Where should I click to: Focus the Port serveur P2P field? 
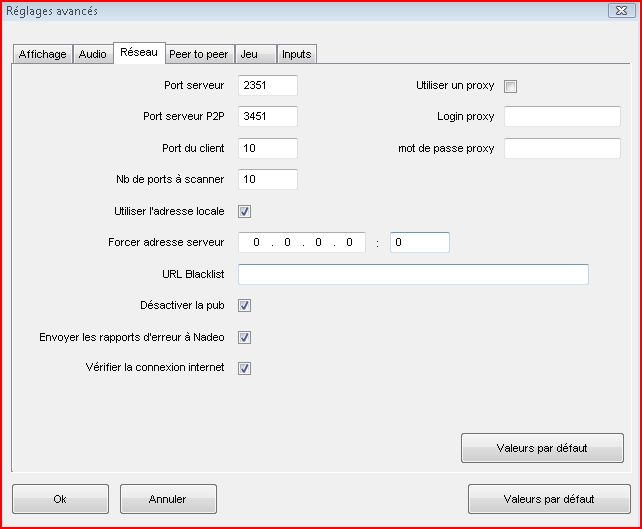268,117
